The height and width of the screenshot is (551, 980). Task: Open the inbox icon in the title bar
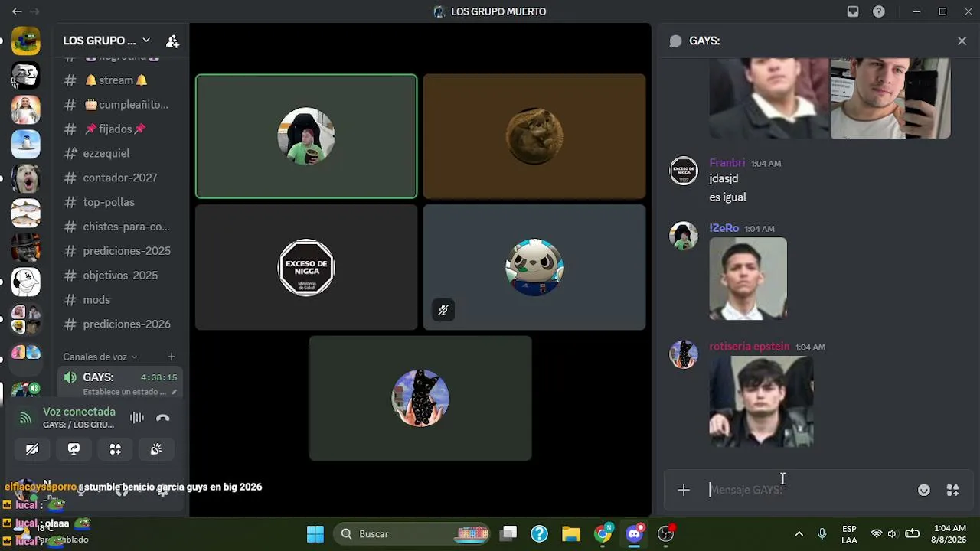pyautogui.click(x=853, y=11)
